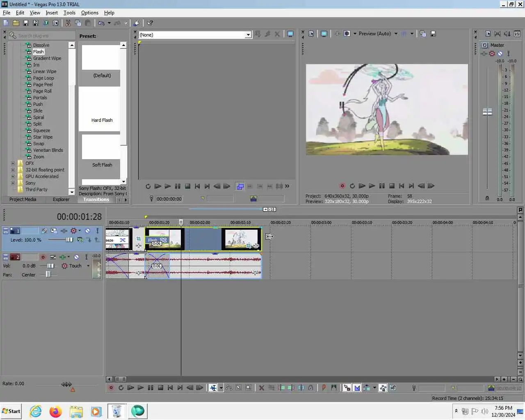Open Master bus FX gear icon
The image size is (525, 420).
(x=492, y=53)
